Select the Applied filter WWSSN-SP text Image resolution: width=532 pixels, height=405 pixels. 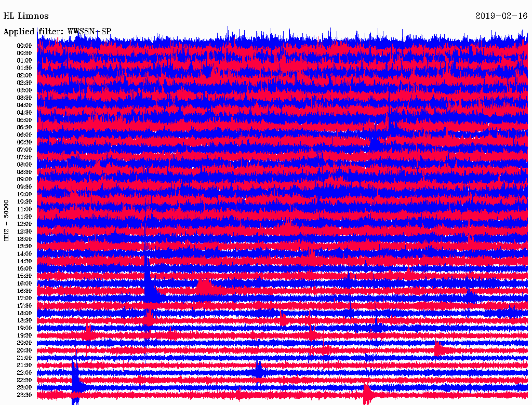point(57,31)
